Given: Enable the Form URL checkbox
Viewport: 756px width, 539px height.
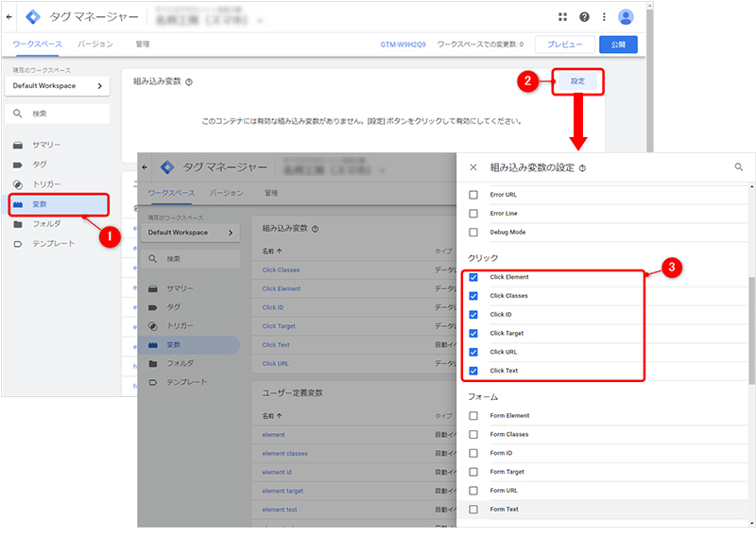Looking at the screenshot, I should tap(473, 490).
